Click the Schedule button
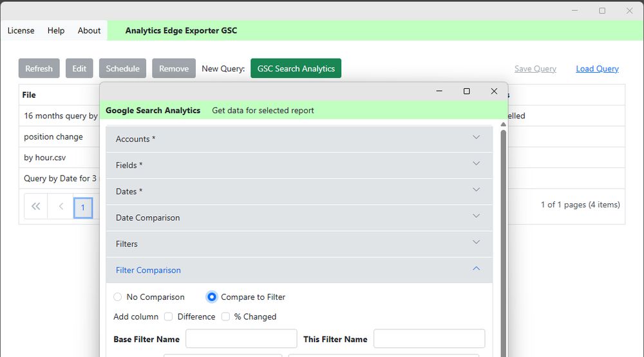Image resolution: width=644 pixels, height=357 pixels. tap(122, 69)
